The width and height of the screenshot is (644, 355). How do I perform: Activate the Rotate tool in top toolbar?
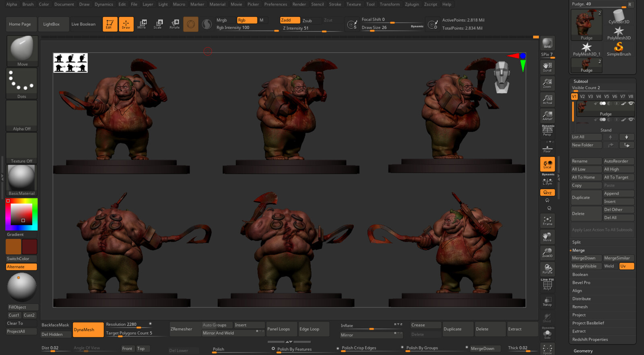pos(175,24)
